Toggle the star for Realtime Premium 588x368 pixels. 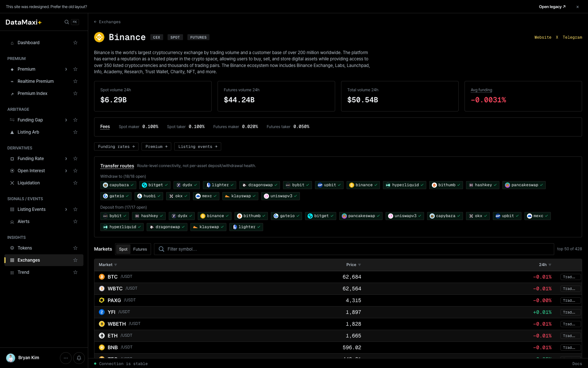pos(75,81)
